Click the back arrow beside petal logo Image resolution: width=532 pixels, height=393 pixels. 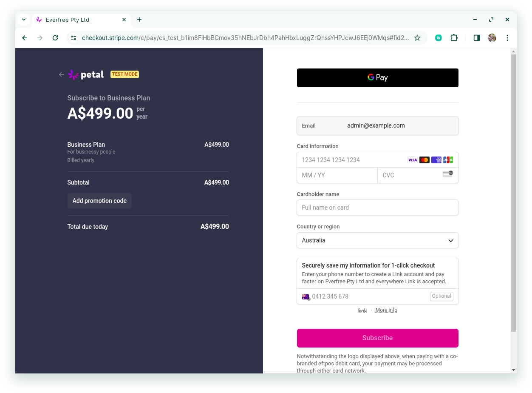pos(62,74)
